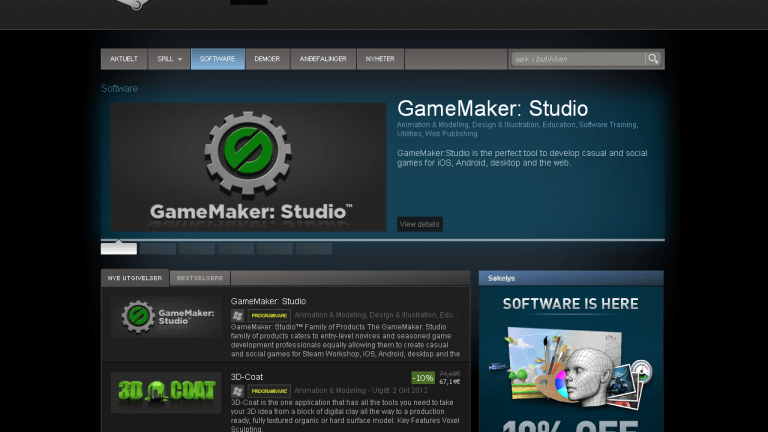Image resolution: width=768 pixels, height=432 pixels.
Task: Jump to the second carousel slide indicator
Action: (x=158, y=248)
